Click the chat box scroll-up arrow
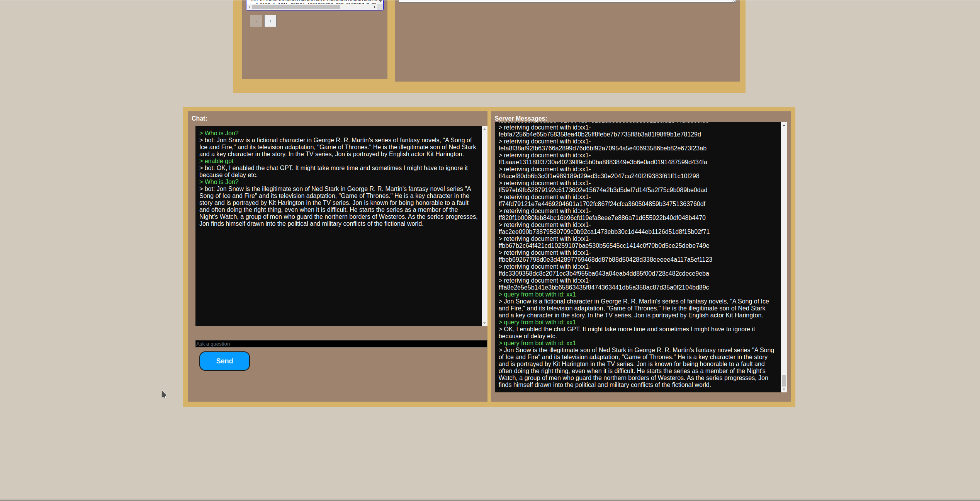The image size is (980, 501). click(484, 129)
